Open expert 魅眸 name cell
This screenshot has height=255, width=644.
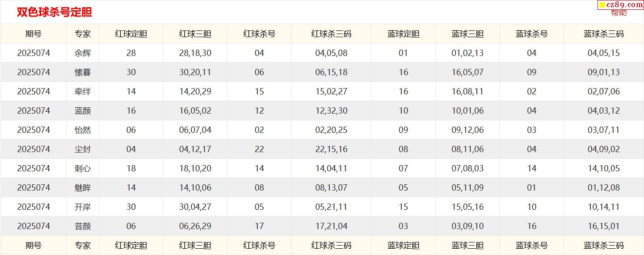83,187
